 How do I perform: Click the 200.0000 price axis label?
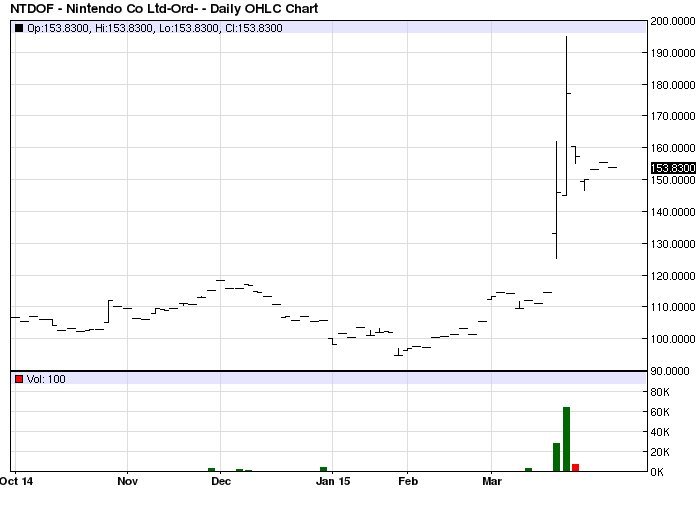point(673,21)
